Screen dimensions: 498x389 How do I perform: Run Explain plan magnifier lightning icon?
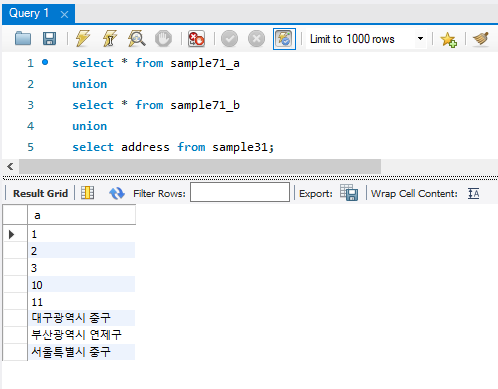pos(137,38)
